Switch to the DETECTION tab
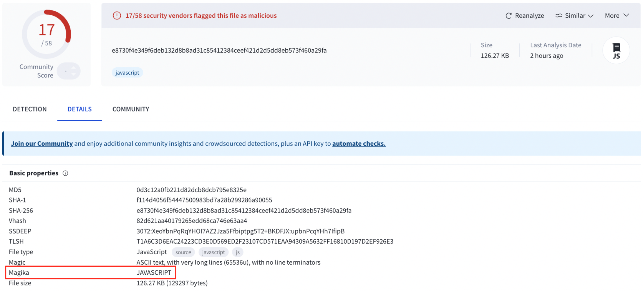Viewport: 644px width, 291px height. pyautogui.click(x=30, y=109)
